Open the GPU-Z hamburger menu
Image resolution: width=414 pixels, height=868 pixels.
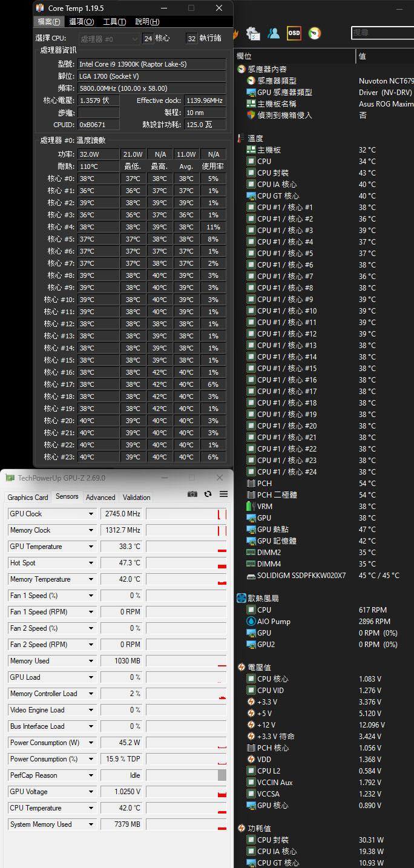click(223, 494)
